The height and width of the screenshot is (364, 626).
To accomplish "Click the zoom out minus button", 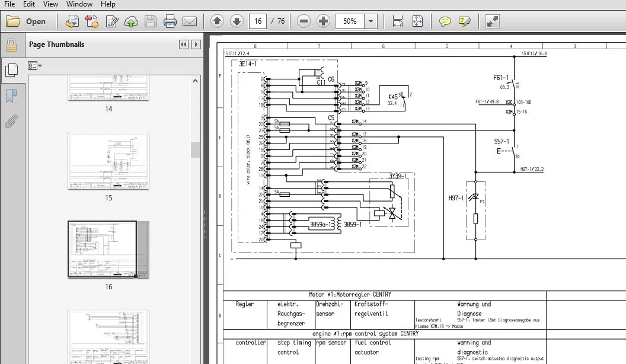I will [x=304, y=21].
